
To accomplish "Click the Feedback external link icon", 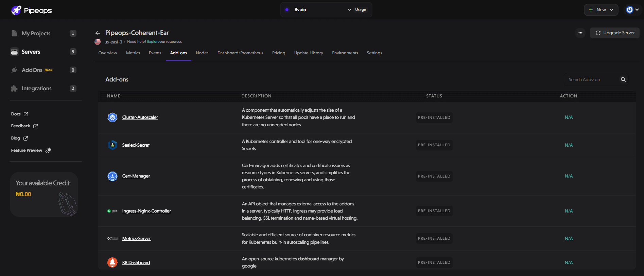I will coord(35,126).
